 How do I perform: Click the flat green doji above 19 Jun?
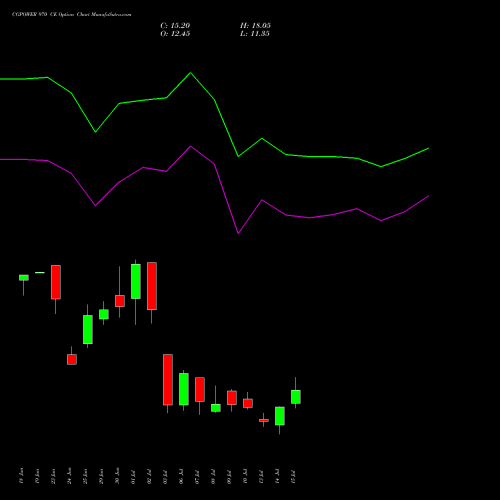40,273
